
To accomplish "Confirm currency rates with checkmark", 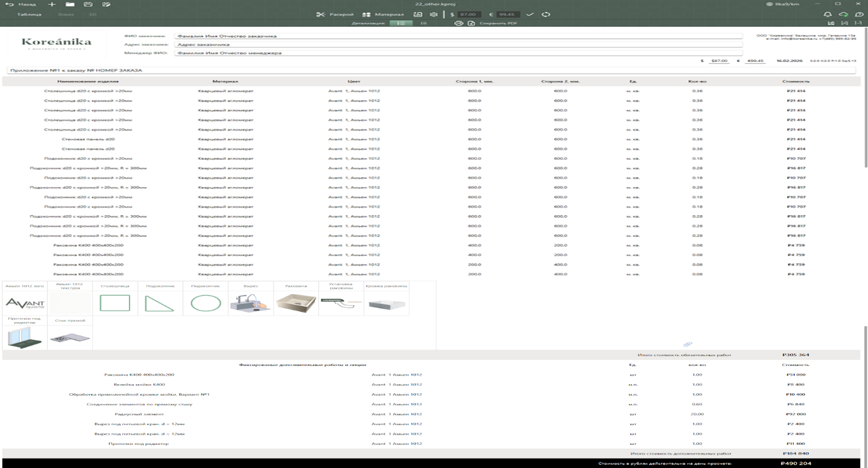I will click(x=529, y=14).
